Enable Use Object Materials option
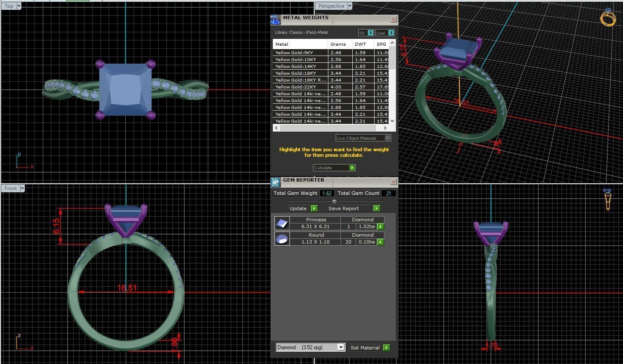 (363, 138)
